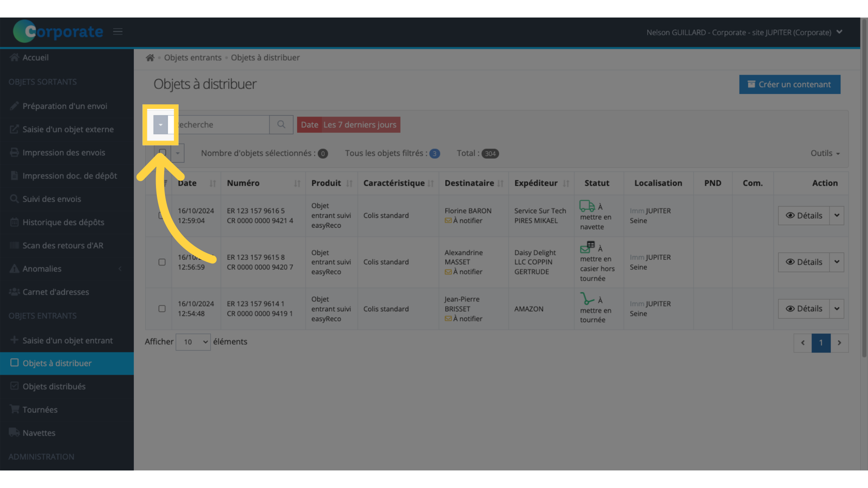Click the home breadcrumb icon
Image resolution: width=868 pixels, height=488 pixels.
150,58
